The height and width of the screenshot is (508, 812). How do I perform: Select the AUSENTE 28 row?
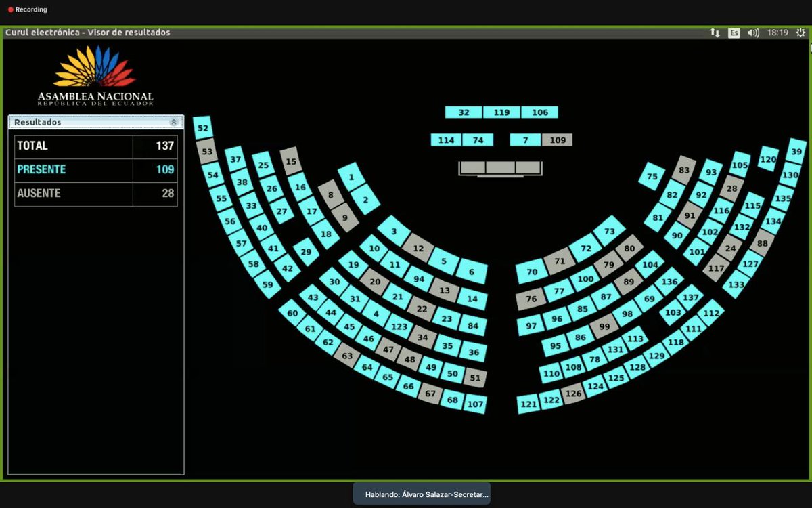pyautogui.click(x=95, y=193)
